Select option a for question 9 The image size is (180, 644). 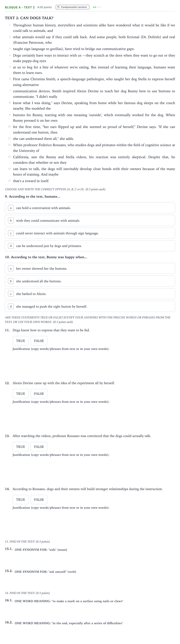point(90,208)
